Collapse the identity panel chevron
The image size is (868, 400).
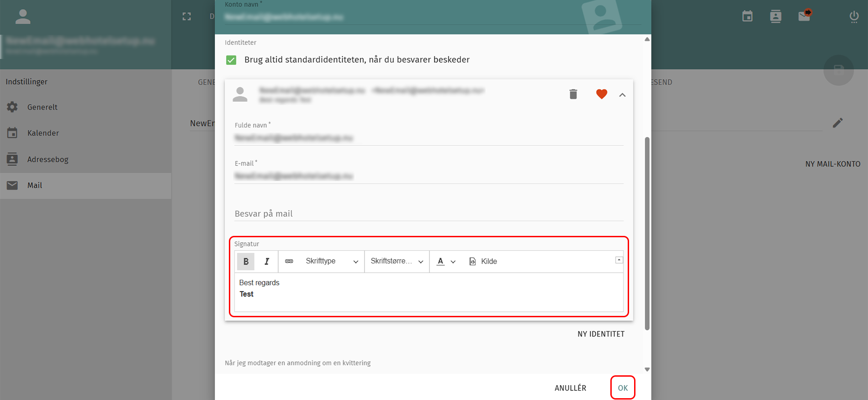click(x=622, y=95)
